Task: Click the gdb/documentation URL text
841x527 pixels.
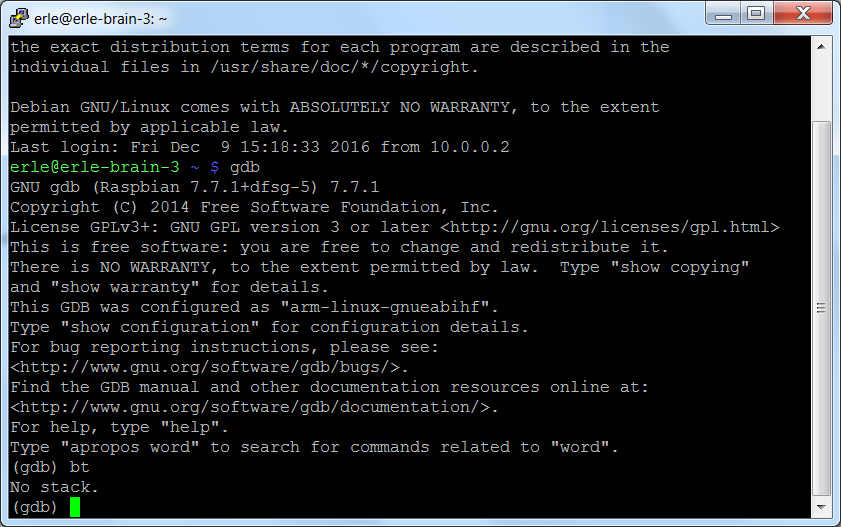Action: coord(254,407)
